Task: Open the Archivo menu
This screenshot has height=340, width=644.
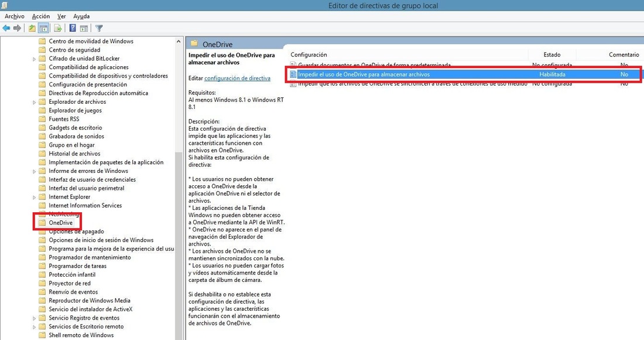Action: [x=15, y=16]
